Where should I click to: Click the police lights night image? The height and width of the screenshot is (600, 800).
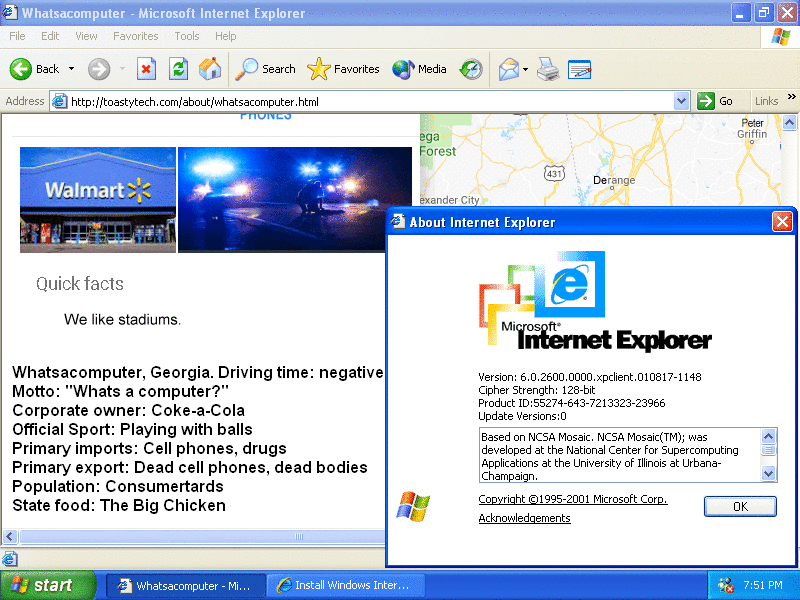pos(295,199)
